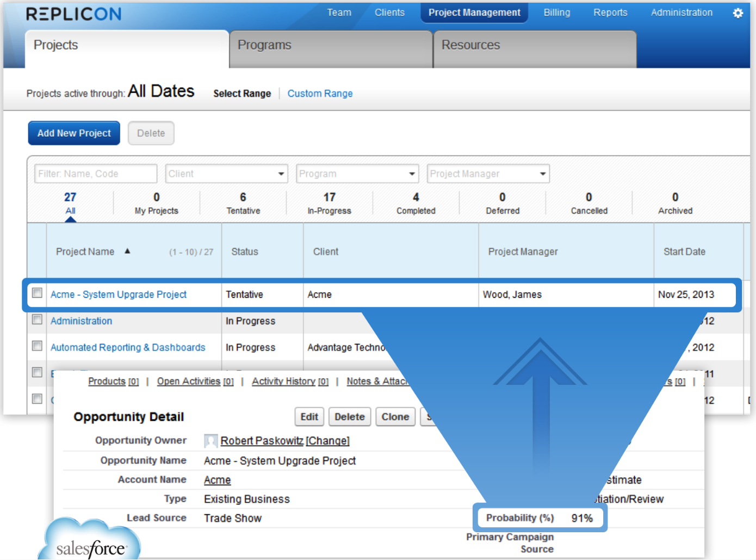
Task: Filter by Deferred projects
Action: click(x=503, y=204)
